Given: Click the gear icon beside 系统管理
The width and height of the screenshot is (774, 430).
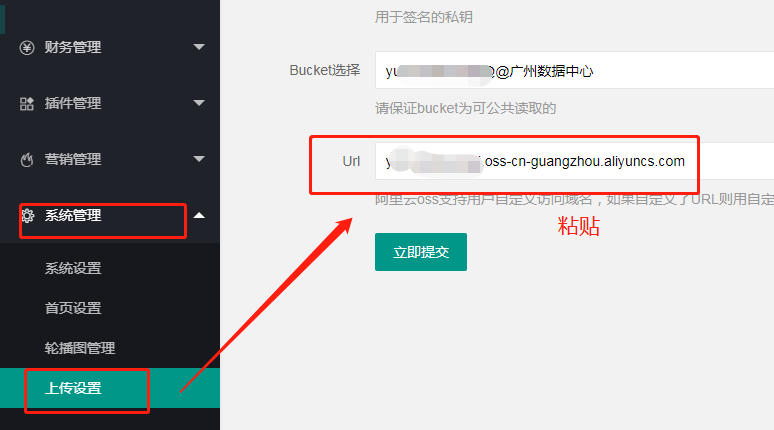Looking at the screenshot, I should [28, 215].
